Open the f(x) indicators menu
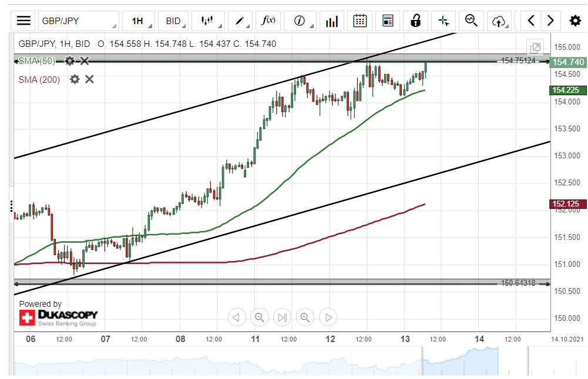588x379 pixels. (268, 21)
